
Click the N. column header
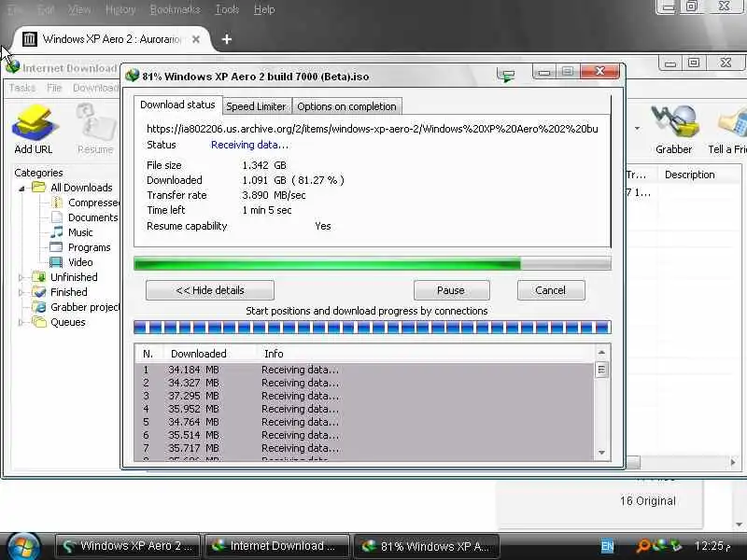pos(148,354)
